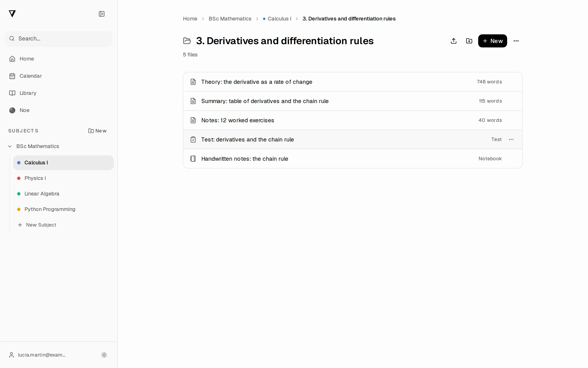Select the Linear Algebra subject
588x368 pixels.
pyautogui.click(x=63, y=194)
